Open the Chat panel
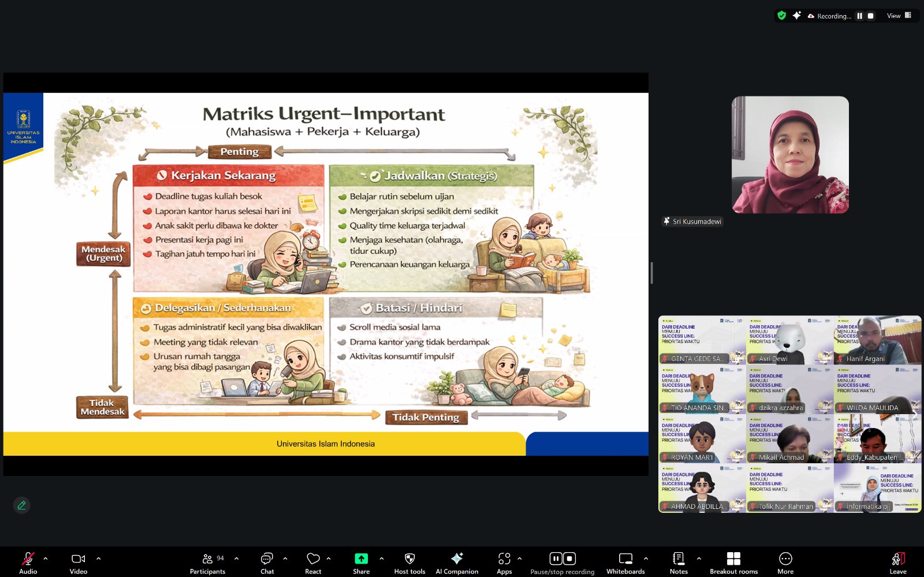Viewport: 924px width, 577px height. pos(267,563)
